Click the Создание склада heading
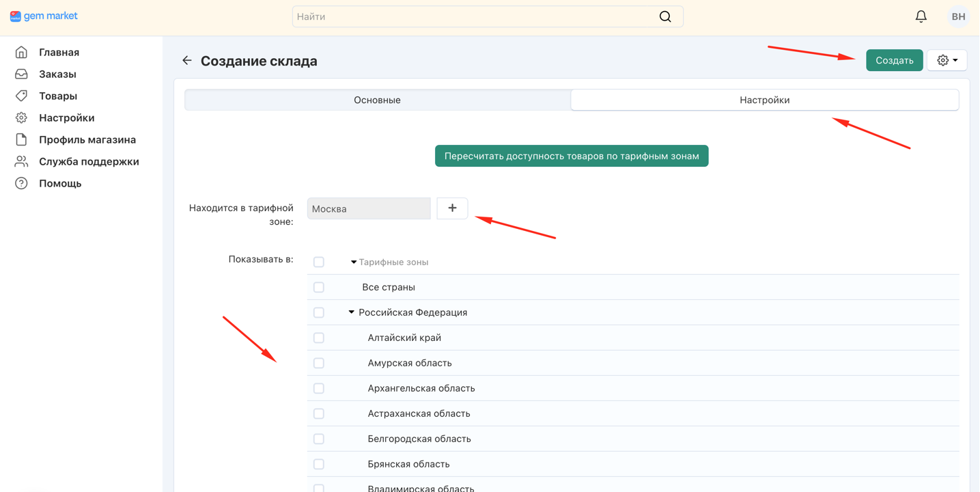 [x=259, y=61]
